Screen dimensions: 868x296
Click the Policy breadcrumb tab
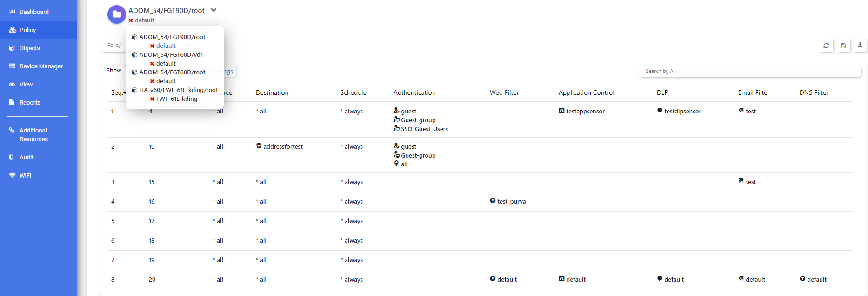coord(114,45)
